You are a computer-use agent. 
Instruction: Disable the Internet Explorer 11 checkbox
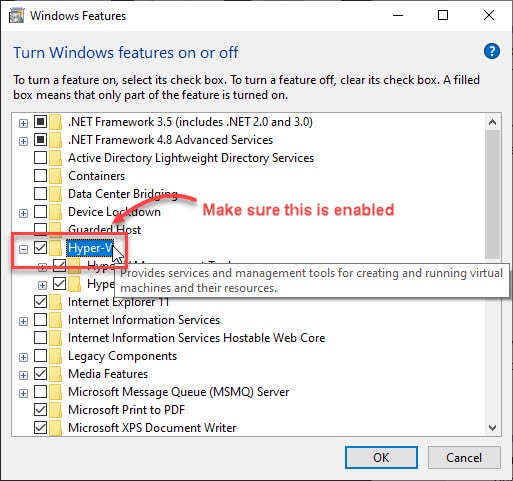[x=40, y=302]
